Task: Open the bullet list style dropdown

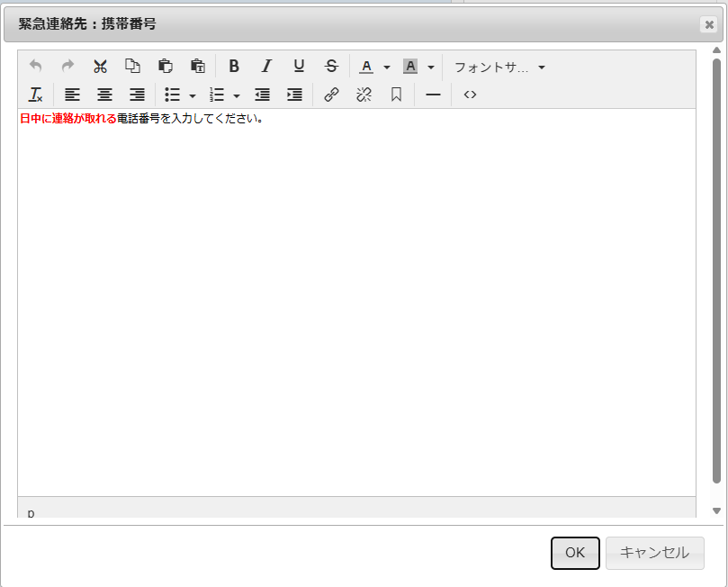Action: (193, 95)
